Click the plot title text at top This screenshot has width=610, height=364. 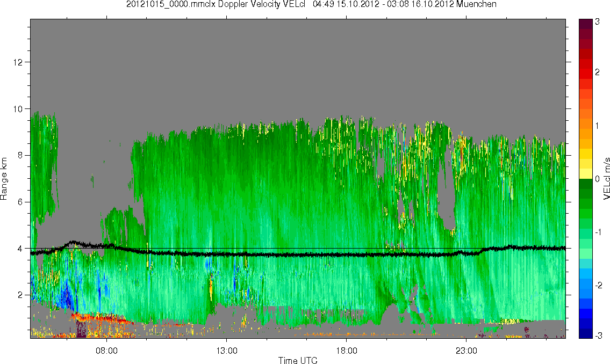(x=311, y=4)
